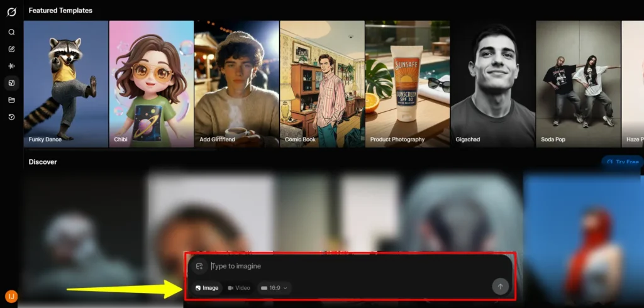Submit prompt with the up-arrow send button
Viewport: 644px width, 308px height.
(x=500, y=287)
